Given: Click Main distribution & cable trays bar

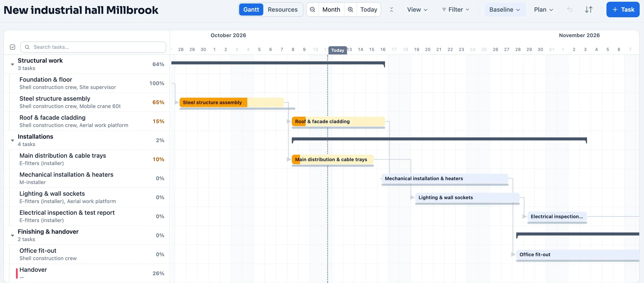Looking at the screenshot, I should 333,159.
